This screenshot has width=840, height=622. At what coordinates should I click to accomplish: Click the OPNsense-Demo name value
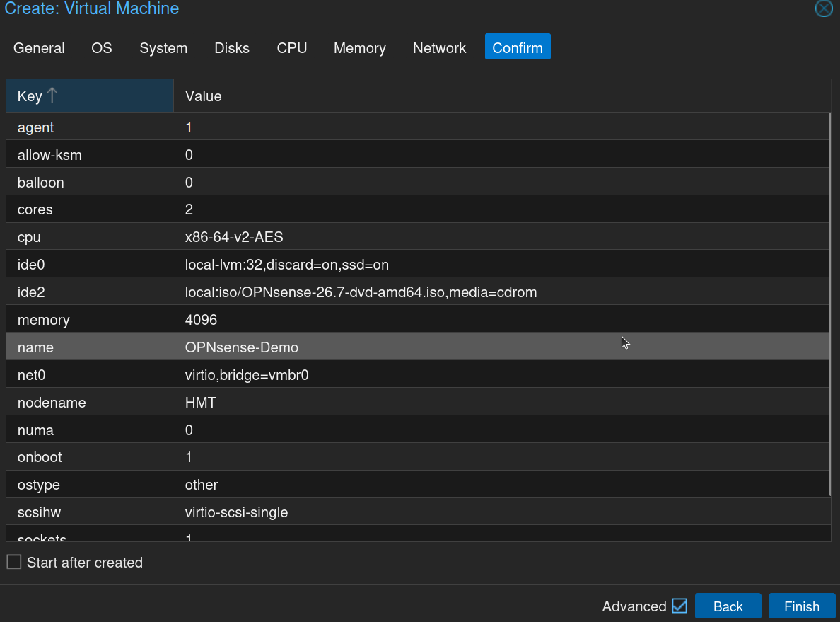pyautogui.click(x=242, y=347)
